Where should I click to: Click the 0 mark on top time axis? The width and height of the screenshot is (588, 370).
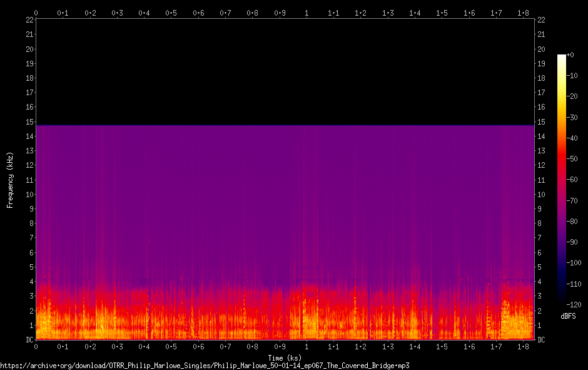(x=36, y=13)
